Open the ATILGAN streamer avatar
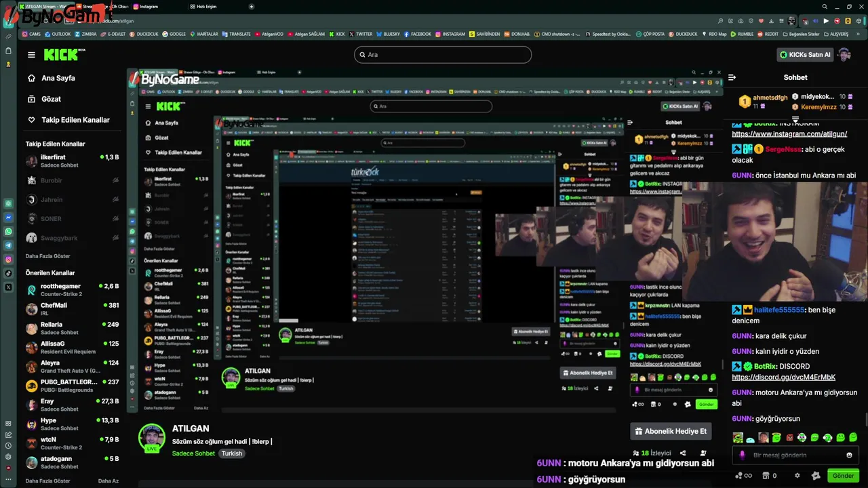Image resolution: width=868 pixels, height=488 pixels. [x=152, y=438]
